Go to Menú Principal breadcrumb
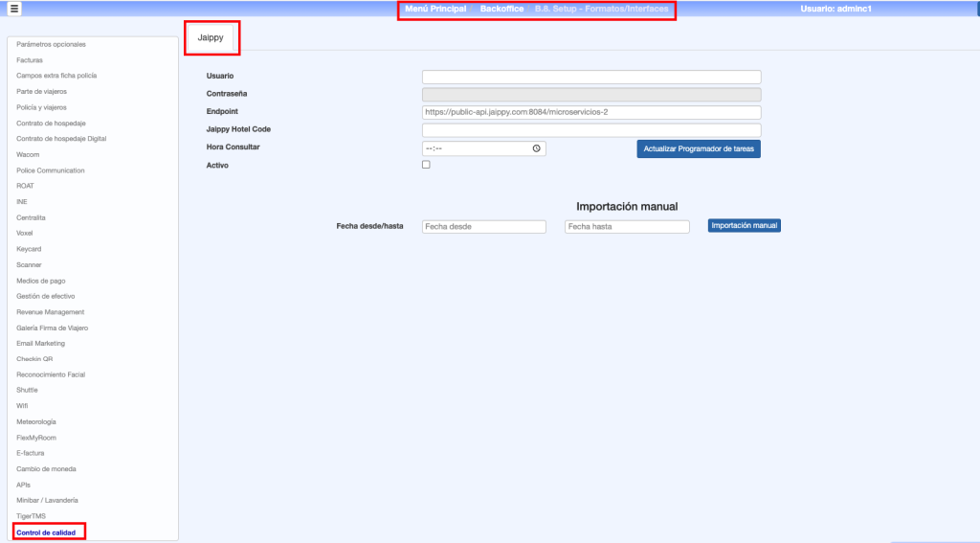This screenshot has width=980, height=543. pos(435,9)
